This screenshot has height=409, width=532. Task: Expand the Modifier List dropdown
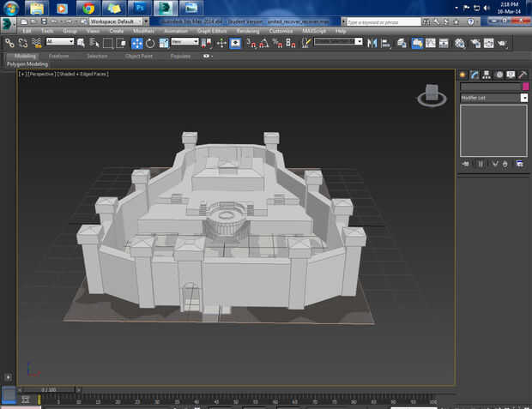[524, 98]
